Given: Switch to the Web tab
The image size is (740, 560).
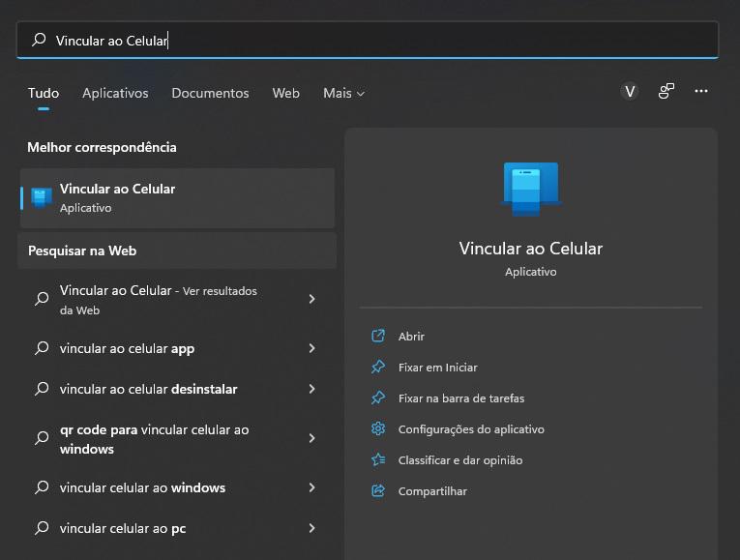Looking at the screenshot, I should tap(285, 93).
